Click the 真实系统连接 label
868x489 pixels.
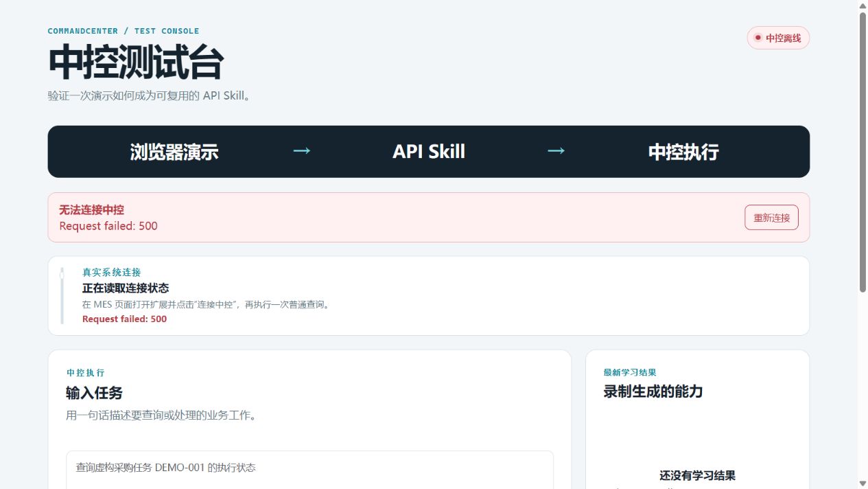click(x=111, y=272)
